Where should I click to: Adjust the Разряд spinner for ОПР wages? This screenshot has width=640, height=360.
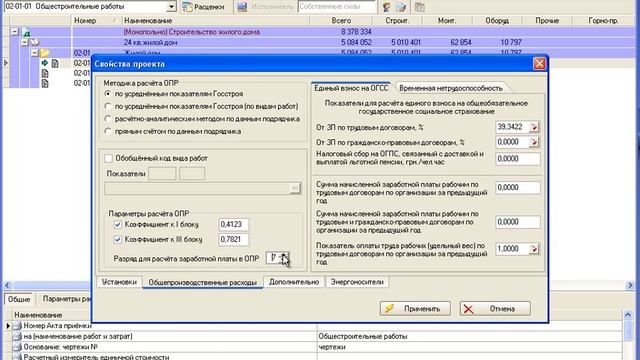(284, 258)
